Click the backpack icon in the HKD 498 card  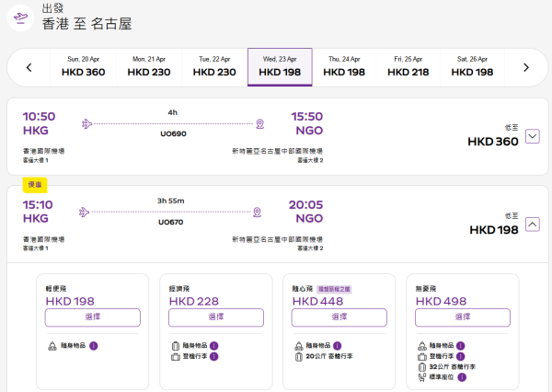[x=421, y=346]
